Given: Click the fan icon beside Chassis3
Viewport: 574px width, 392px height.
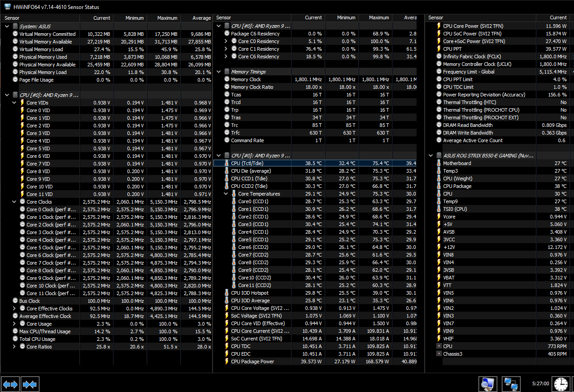Looking at the screenshot, I should (439, 354).
